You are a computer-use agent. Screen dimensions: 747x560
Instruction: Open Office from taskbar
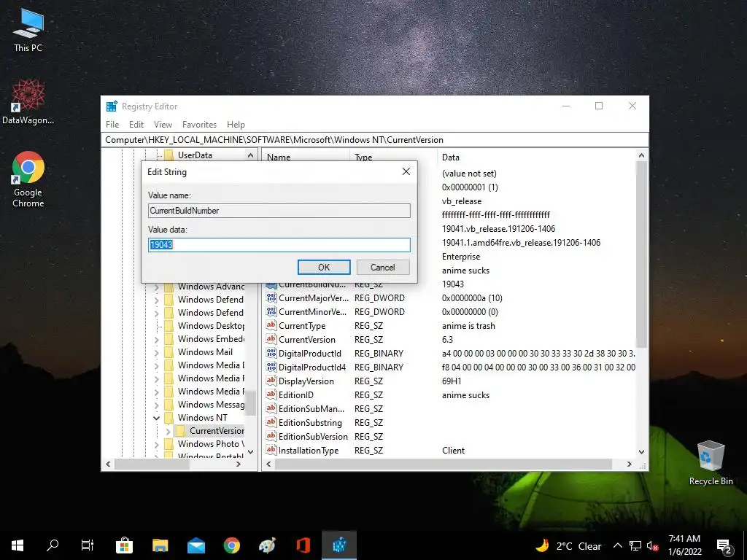pos(303,545)
